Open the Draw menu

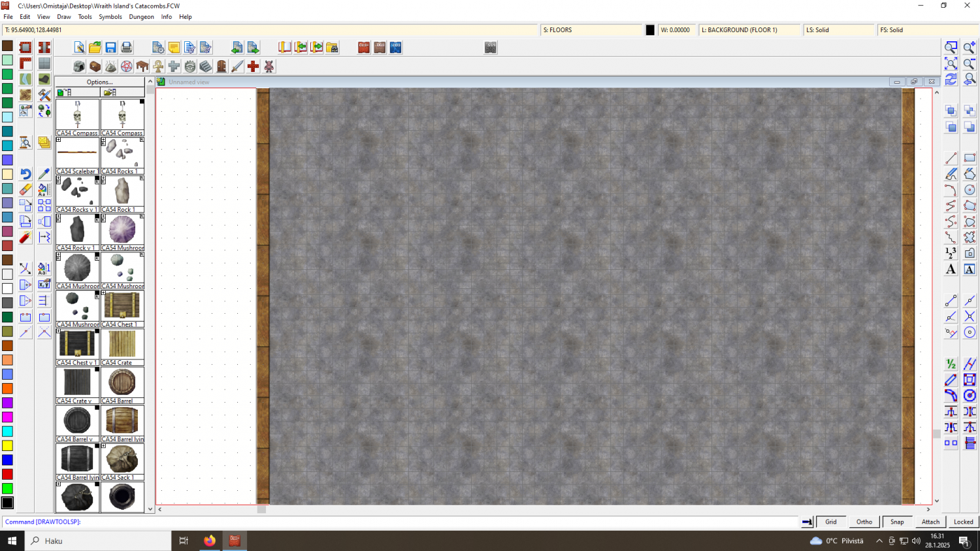click(64, 17)
